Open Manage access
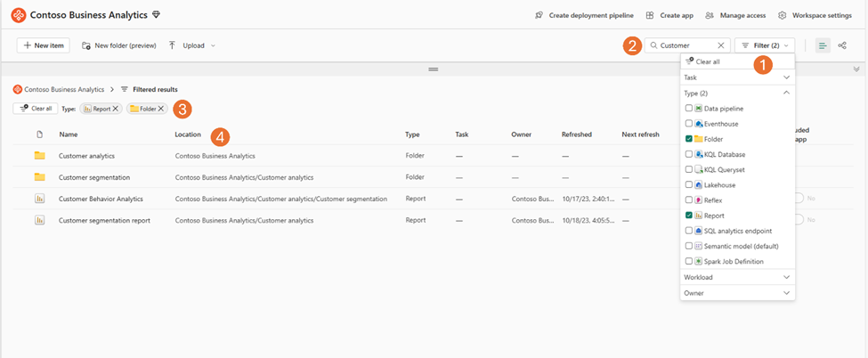 735,15
